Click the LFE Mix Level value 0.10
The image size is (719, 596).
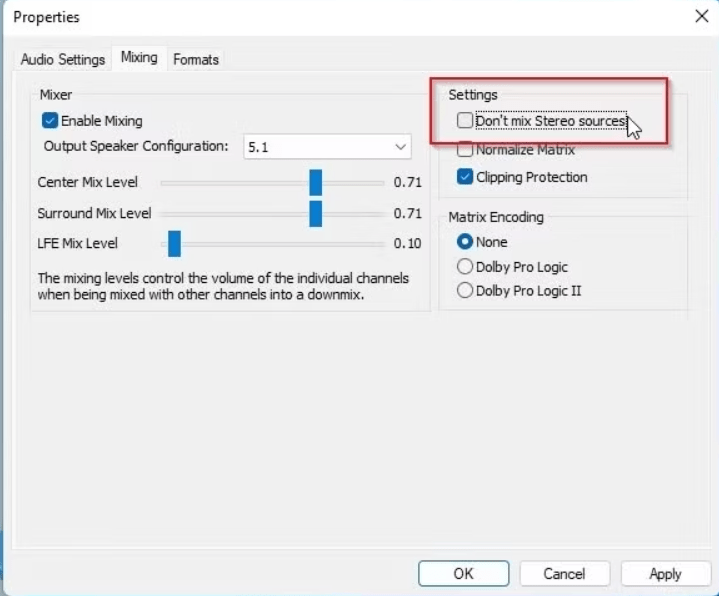(x=407, y=244)
